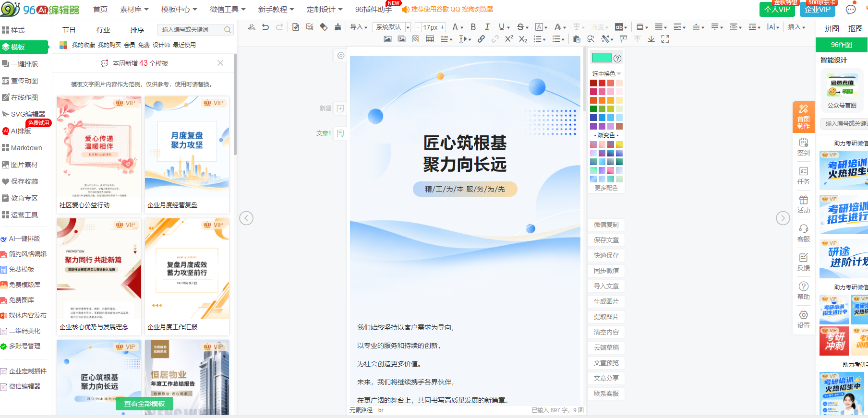Decrease the font size with minus
The image size is (868, 418).
click(x=418, y=27)
